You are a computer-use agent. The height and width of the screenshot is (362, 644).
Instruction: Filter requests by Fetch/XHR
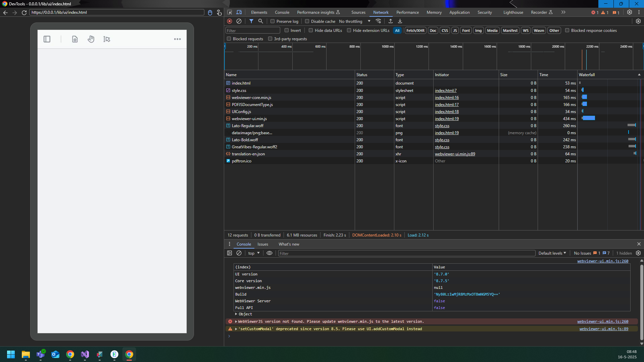click(x=415, y=31)
